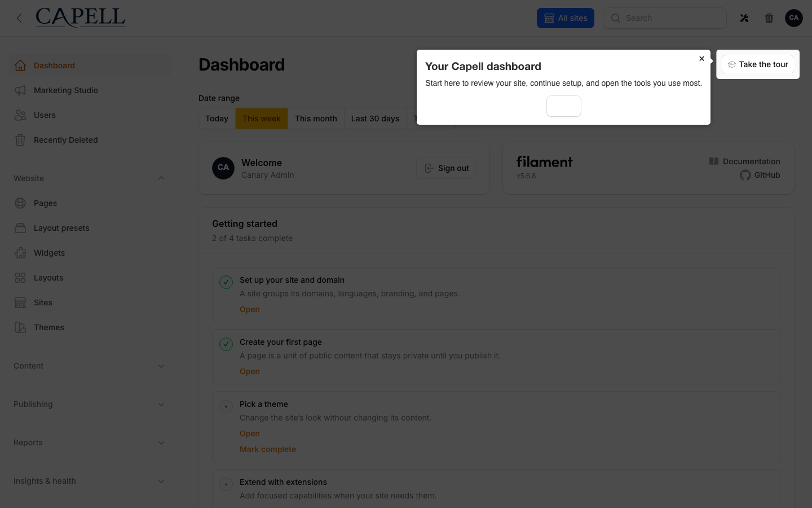Collapse the Website sidebar group
812x508 pixels.
click(x=90, y=178)
